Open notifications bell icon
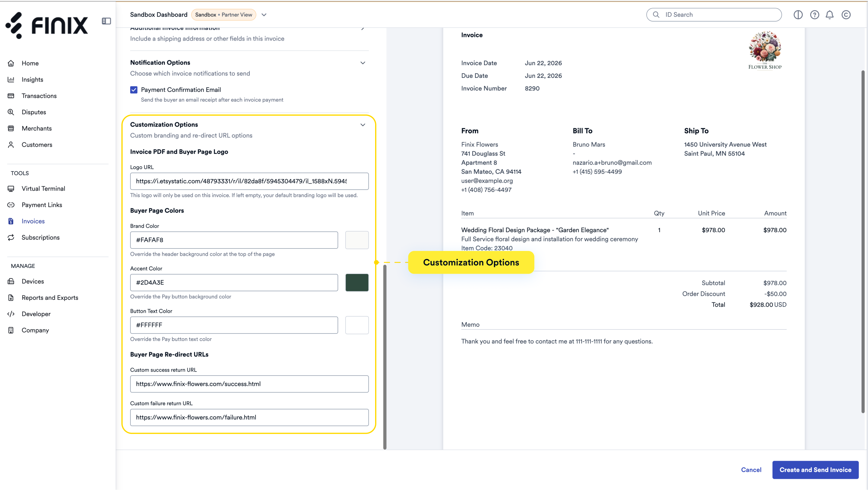 pyautogui.click(x=830, y=15)
